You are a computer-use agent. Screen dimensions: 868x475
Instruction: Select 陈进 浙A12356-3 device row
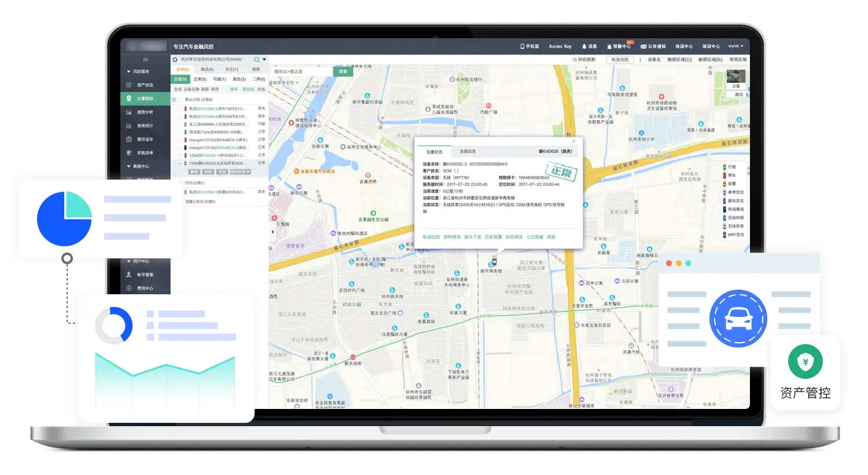[220, 108]
